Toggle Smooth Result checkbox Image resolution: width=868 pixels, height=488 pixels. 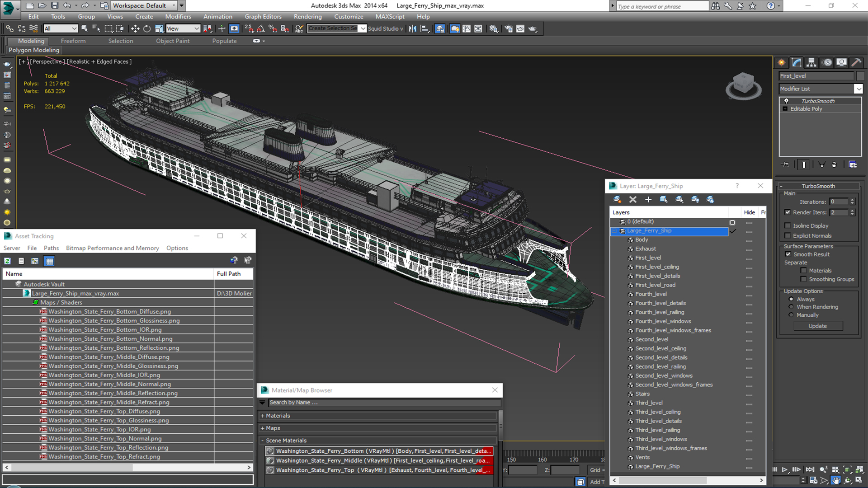[788, 254]
